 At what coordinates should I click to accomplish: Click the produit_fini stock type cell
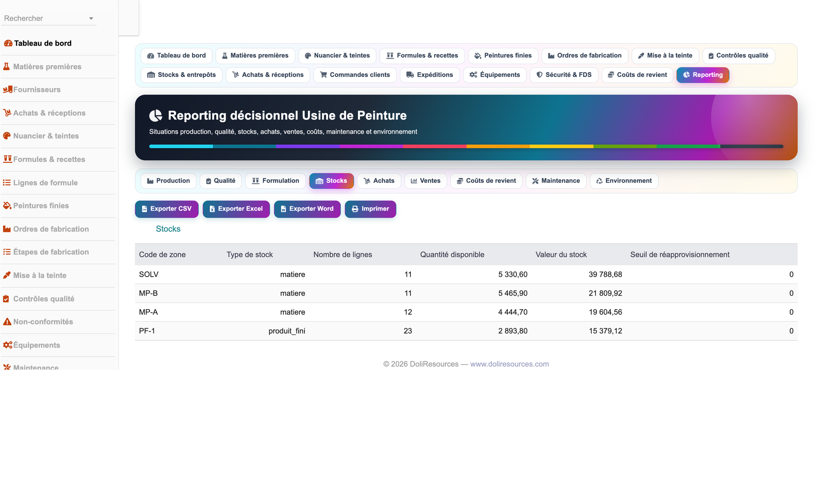coord(287,331)
